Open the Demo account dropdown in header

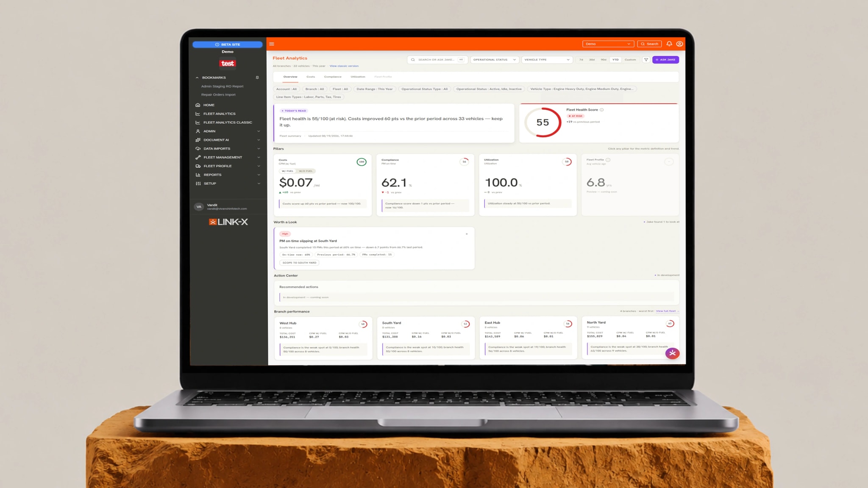pos(608,44)
